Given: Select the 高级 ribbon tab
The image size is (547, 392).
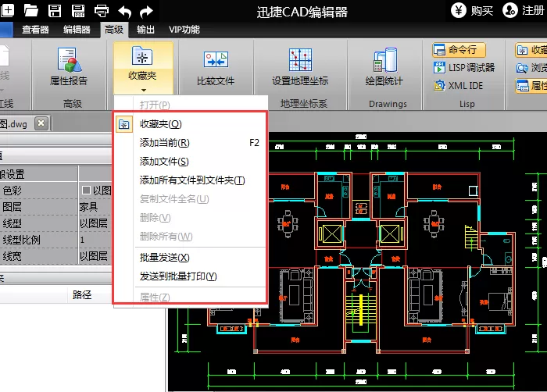Looking at the screenshot, I should (114, 30).
